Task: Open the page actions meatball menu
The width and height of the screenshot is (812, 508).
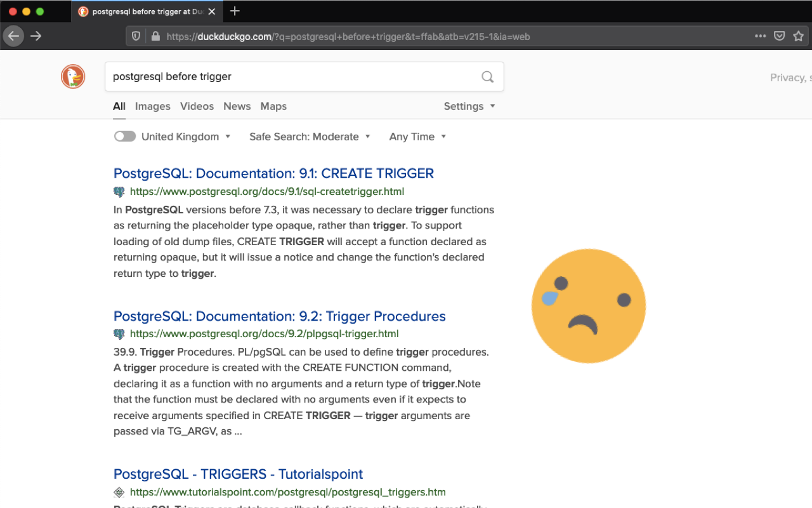Action: click(761, 36)
